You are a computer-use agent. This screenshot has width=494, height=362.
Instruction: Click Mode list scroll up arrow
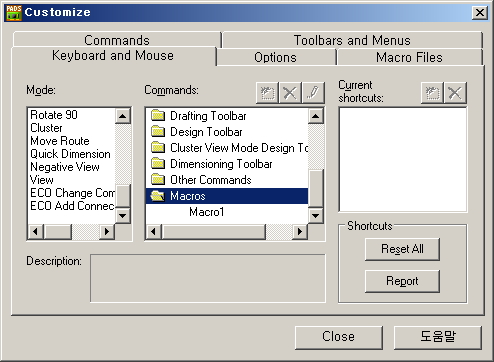[123, 116]
